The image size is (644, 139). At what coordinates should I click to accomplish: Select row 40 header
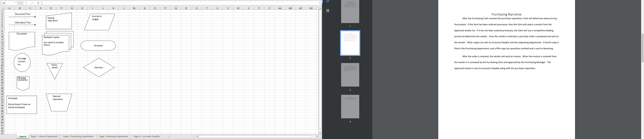tap(2, 123)
